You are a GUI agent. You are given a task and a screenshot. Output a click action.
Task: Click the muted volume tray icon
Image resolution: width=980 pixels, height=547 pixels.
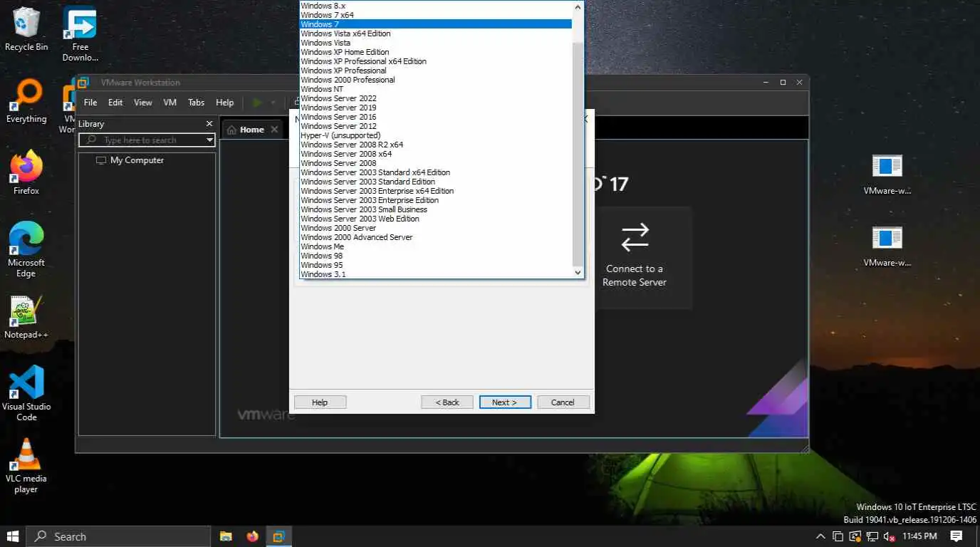click(x=888, y=536)
